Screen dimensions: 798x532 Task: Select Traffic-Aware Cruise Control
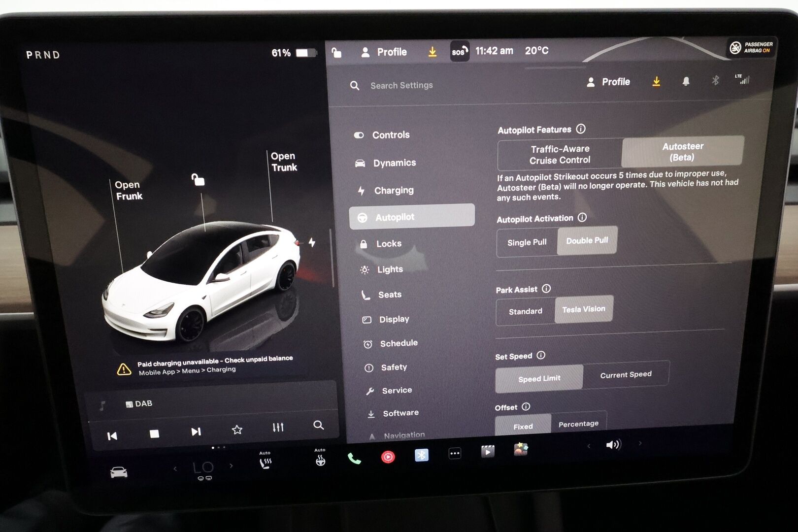pos(560,155)
